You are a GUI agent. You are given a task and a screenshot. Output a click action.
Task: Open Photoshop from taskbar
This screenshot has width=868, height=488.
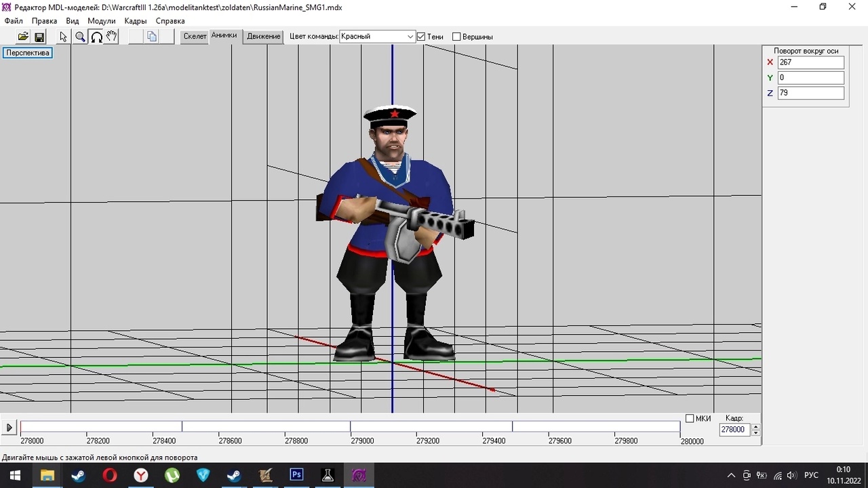point(296,475)
